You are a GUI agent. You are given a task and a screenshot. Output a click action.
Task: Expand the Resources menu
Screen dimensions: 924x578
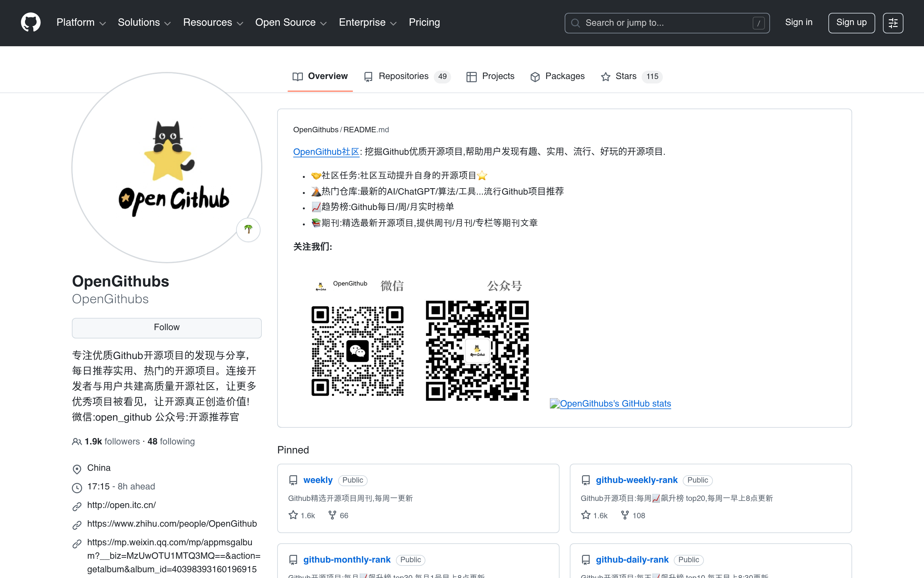pyautogui.click(x=213, y=22)
